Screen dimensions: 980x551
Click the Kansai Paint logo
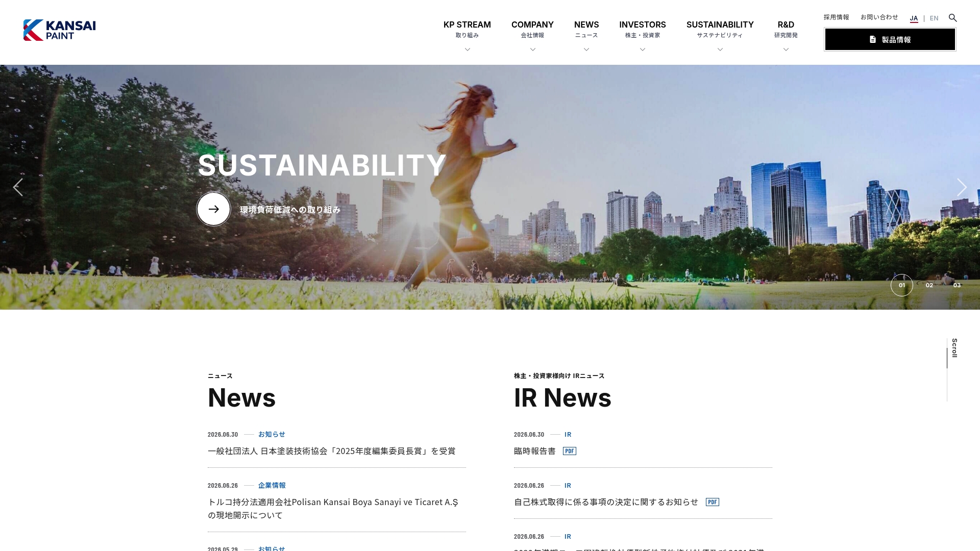tap(59, 30)
